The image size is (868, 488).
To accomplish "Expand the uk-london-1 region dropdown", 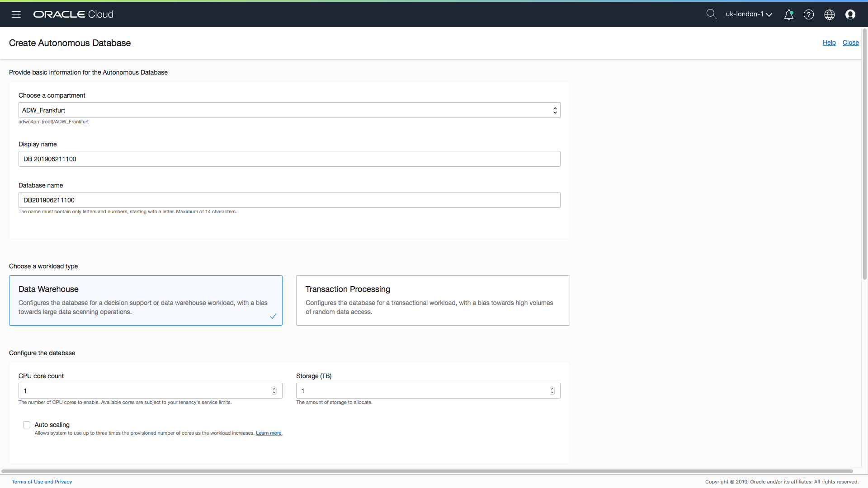I will (x=749, y=14).
